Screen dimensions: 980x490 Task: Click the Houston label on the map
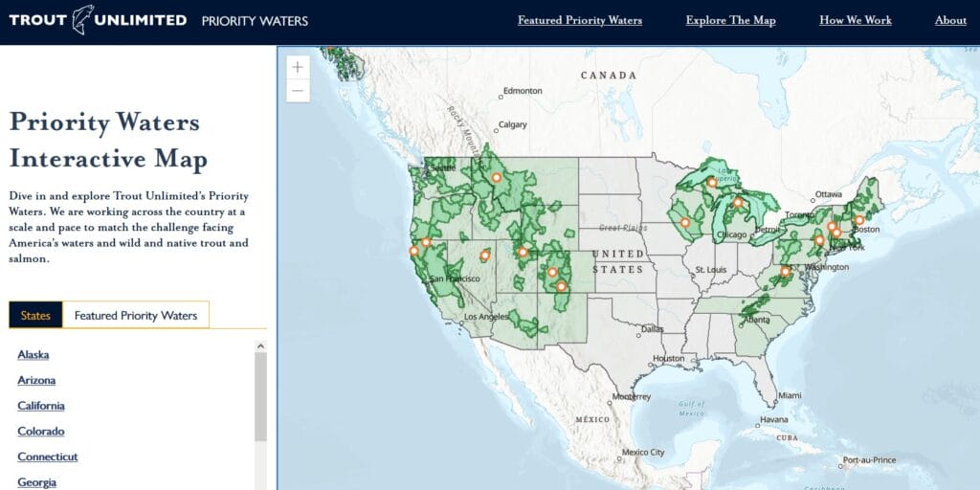coord(669,358)
